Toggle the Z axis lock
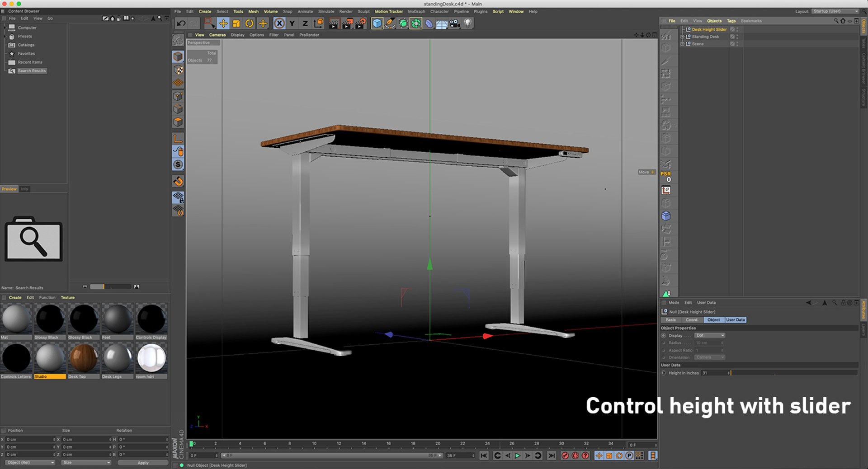Screen dimensions: 868x469 (x=305, y=23)
